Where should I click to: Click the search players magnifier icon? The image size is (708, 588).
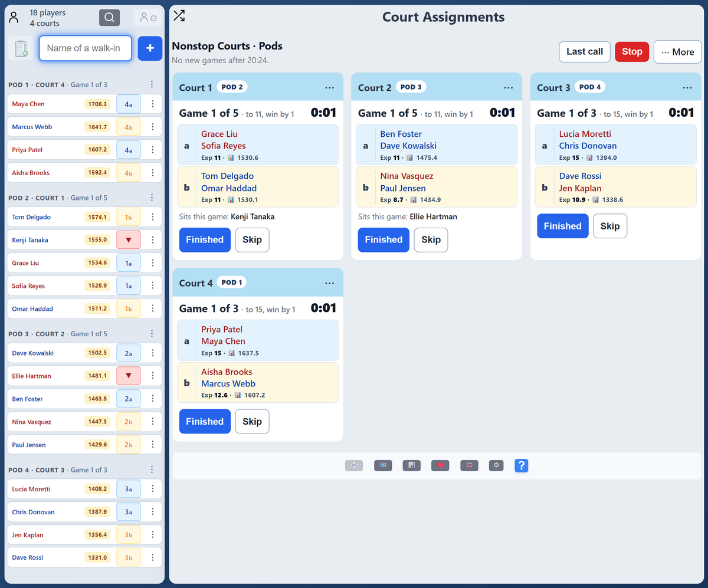(109, 18)
